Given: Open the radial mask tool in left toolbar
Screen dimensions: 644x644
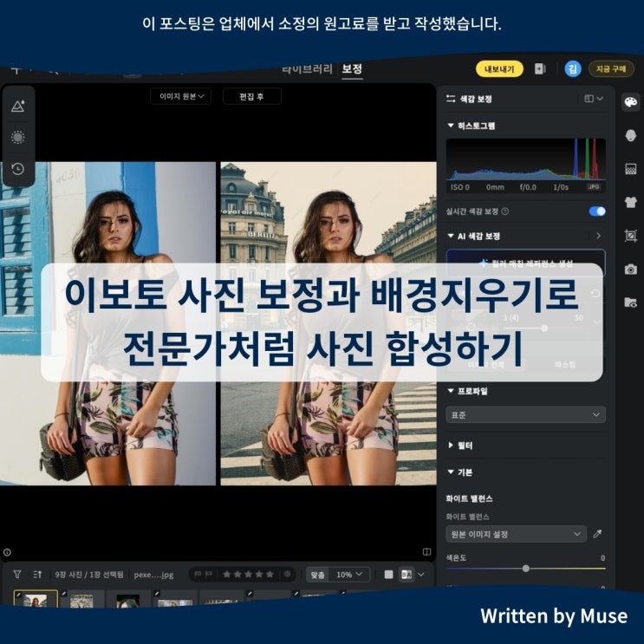Looking at the screenshot, I should point(18,137).
